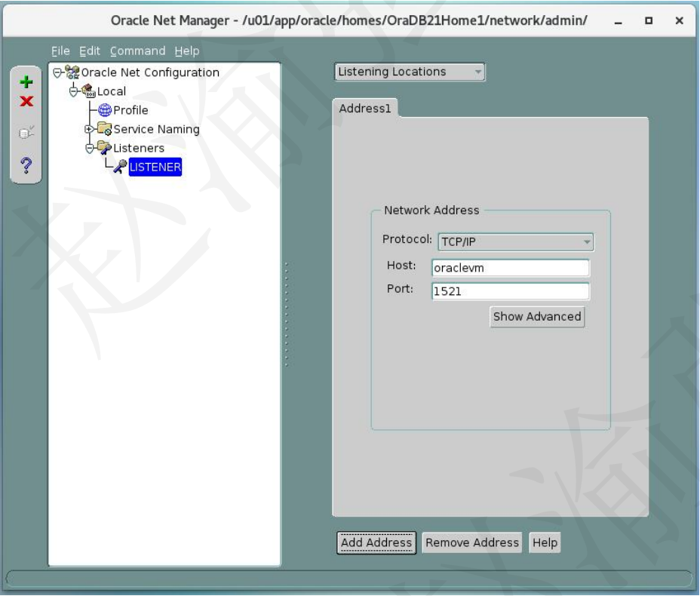Click the green plus Create icon

click(26, 81)
